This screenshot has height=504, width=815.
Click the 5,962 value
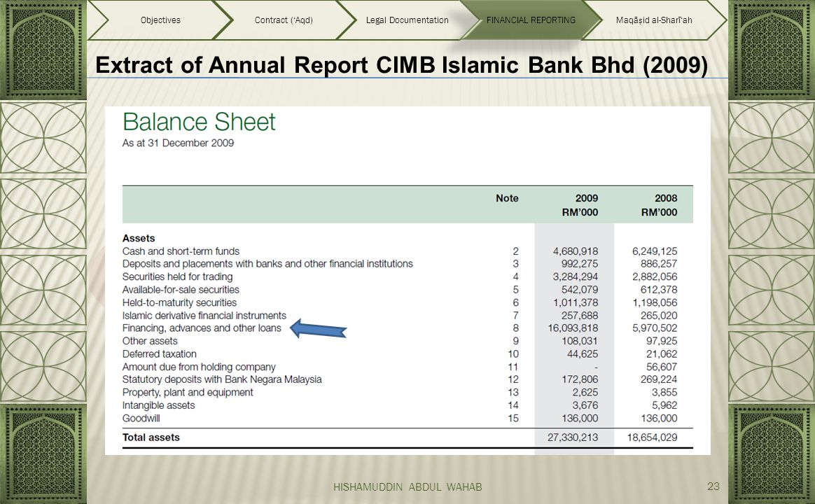(x=664, y=406)
